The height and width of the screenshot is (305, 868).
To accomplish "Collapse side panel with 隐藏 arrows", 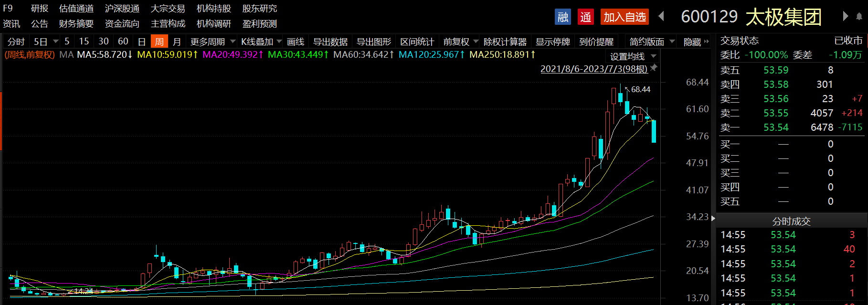I will (696, 42).
